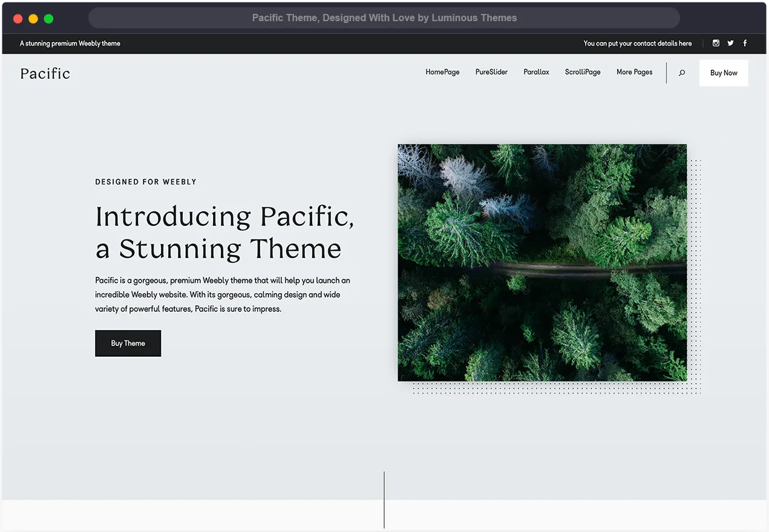769x532 pixels.
Task: Click the yellow minimize window button
Action: 33,19
